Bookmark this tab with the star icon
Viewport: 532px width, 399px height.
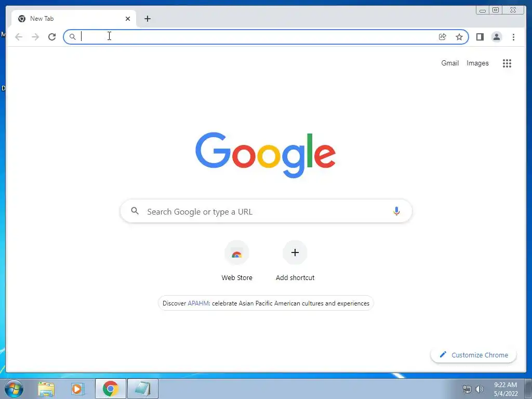coord(459,37)
